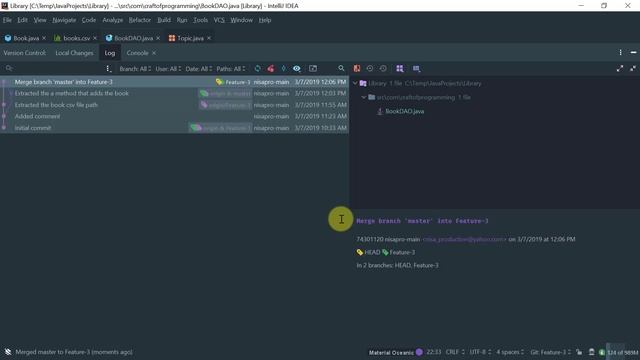Open the Tools menu
Viewport: 640px width, 360px height.
point(200,20)
